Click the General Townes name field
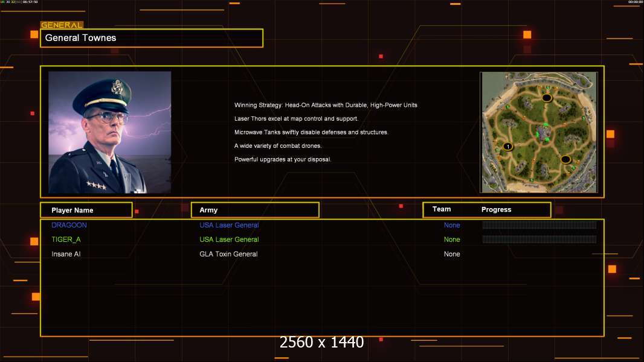The image size is (644, 362). (x=152, y=38)
